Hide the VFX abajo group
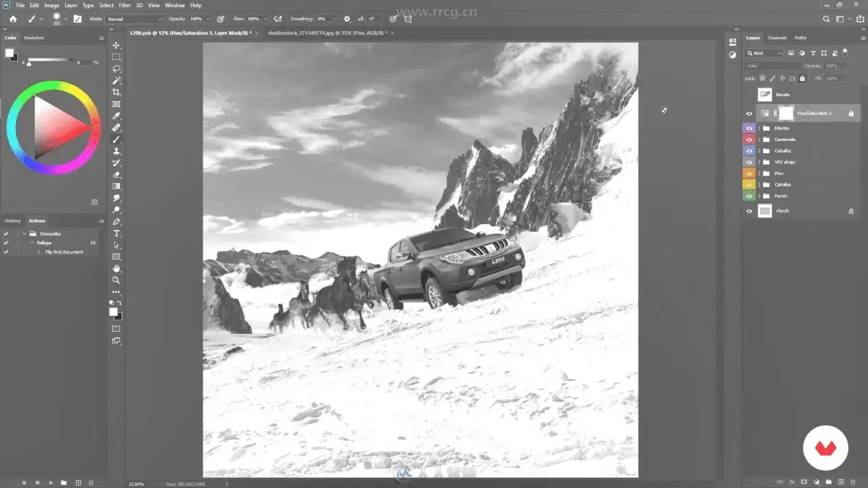 tap(749, 162)
